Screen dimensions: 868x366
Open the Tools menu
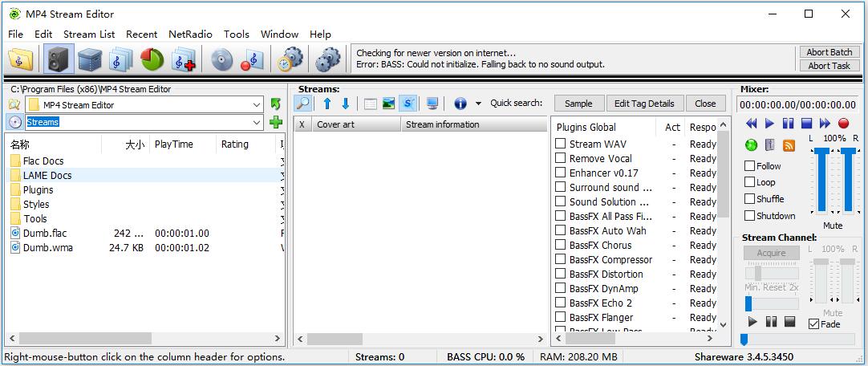point(237,34)
